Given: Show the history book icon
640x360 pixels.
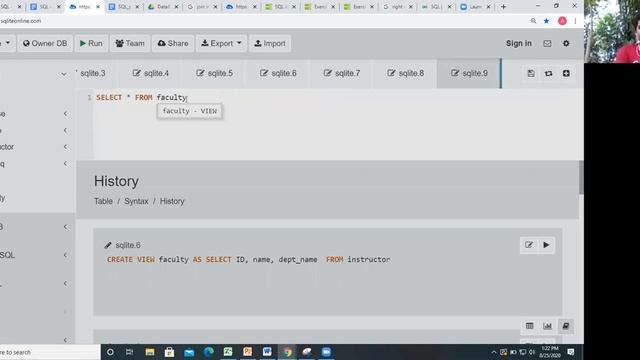Looking at the screenshot, I should [566, 326].
